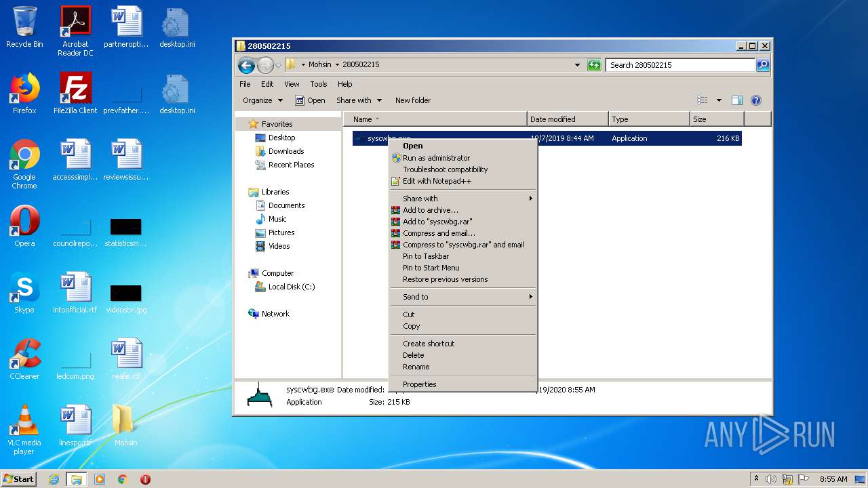
Task: Open Skype desktop shortcut
Action: (x=24, y=293)
